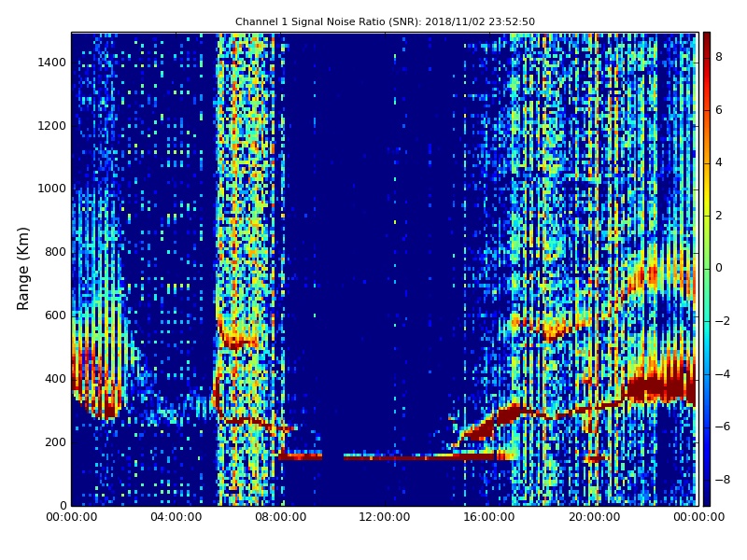The image size is (747, 560).
Task: Click the 20:00:00 time axis label
Action: 594,517
